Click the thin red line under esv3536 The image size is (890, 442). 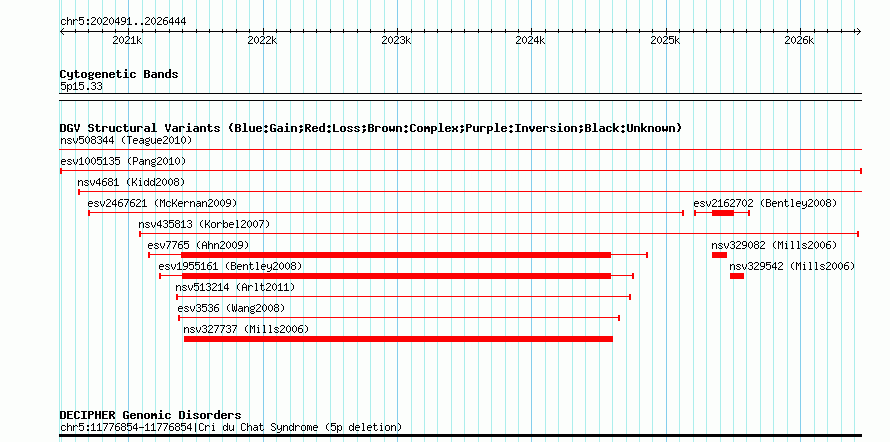click(x=399, y=318)
